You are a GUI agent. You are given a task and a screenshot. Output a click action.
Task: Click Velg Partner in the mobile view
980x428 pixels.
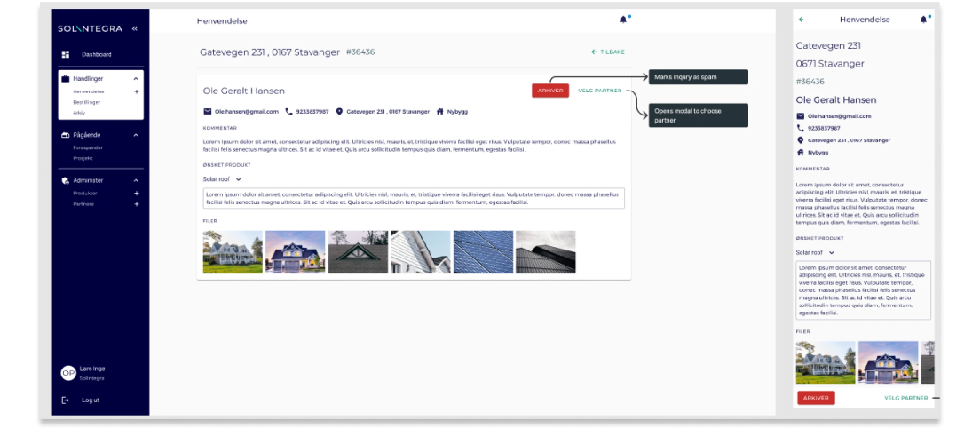click(906, 398)
